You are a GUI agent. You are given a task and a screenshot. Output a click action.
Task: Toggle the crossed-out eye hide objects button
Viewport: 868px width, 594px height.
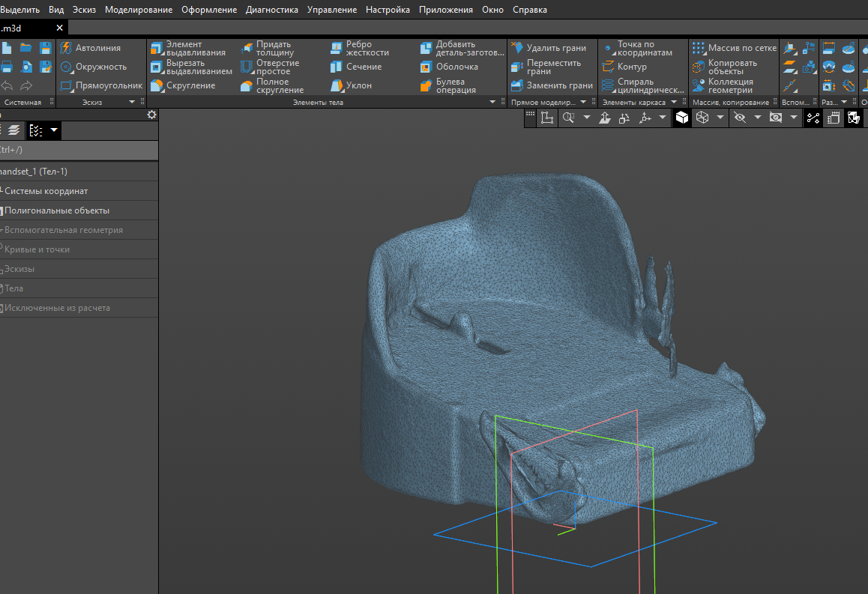(740, 118)
